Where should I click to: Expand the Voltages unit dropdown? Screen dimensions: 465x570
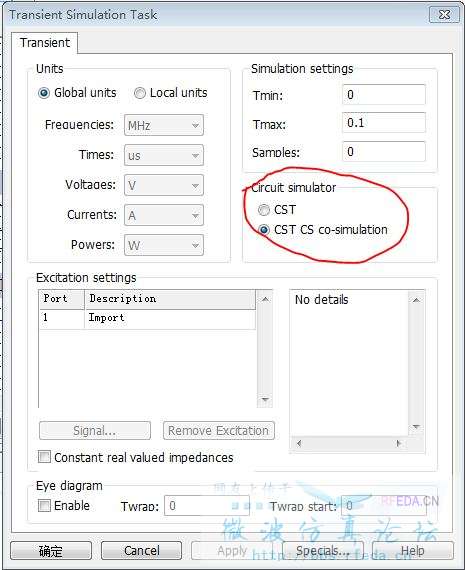tap(164, 185)
